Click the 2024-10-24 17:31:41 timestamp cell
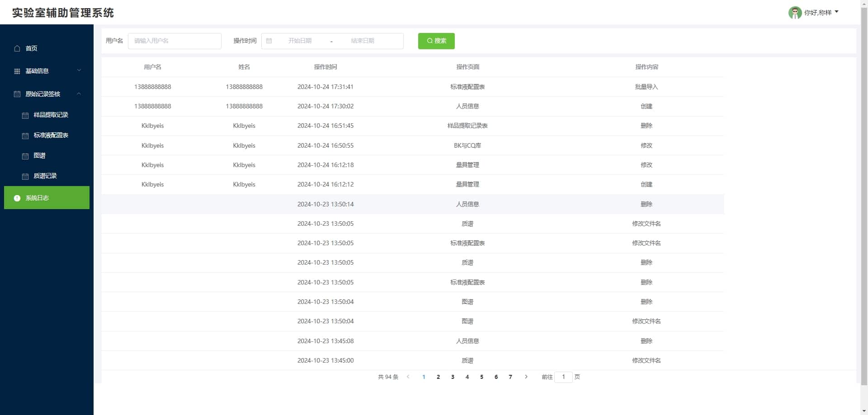Image resolution: width=868 pixels, height=415 pixels. (325, 87)
